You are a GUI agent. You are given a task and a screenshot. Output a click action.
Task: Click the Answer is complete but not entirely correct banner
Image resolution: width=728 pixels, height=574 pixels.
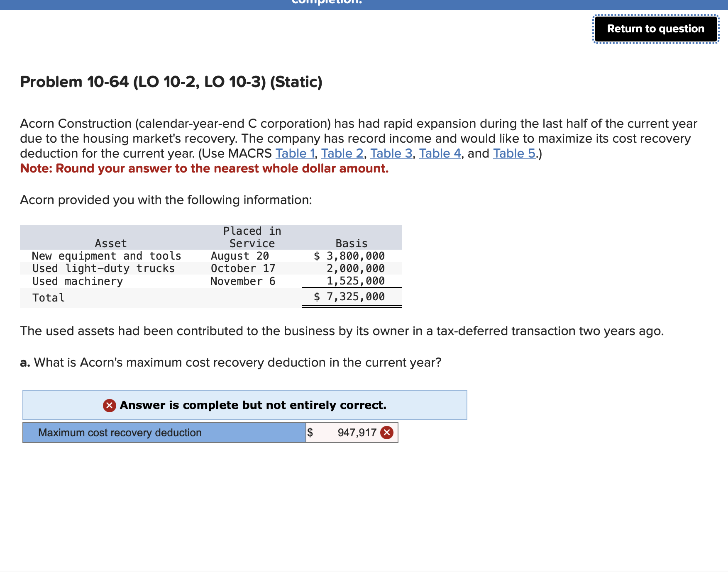(245, 405)
